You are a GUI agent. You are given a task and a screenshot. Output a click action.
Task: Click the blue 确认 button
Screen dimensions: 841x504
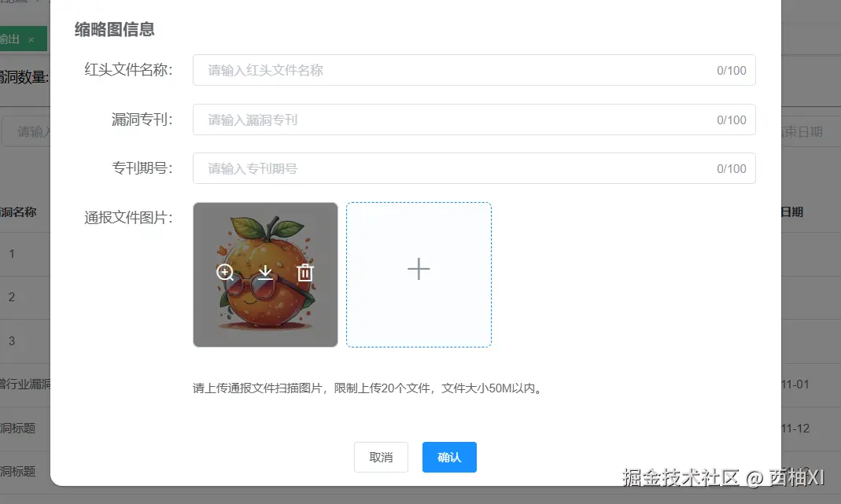[449, 458]
